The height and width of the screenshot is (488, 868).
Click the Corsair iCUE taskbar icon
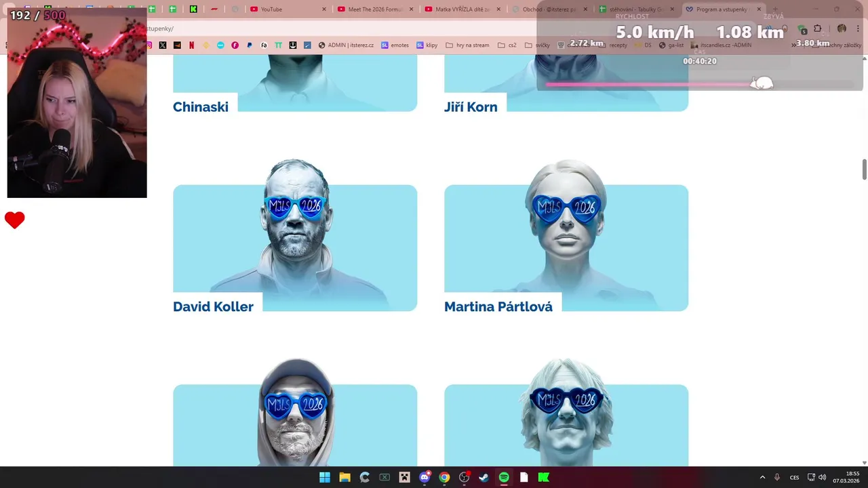364,477
